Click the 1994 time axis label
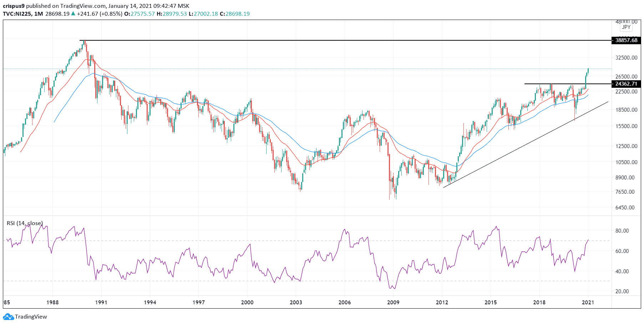The height and width of the screenshot is (325, 644). click(x=150, y=303)
